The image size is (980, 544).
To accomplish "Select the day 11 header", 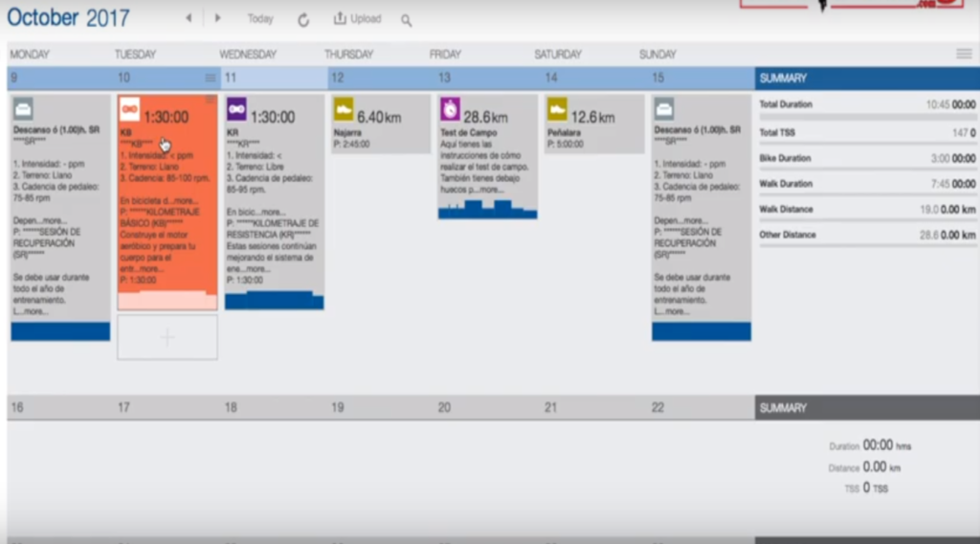I will pos(275,79).
